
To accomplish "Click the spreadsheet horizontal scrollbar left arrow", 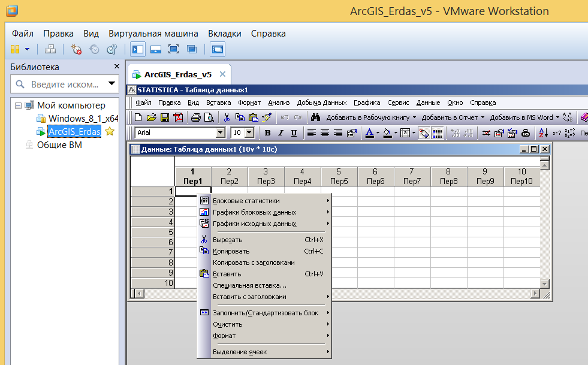I will [139, 294].
